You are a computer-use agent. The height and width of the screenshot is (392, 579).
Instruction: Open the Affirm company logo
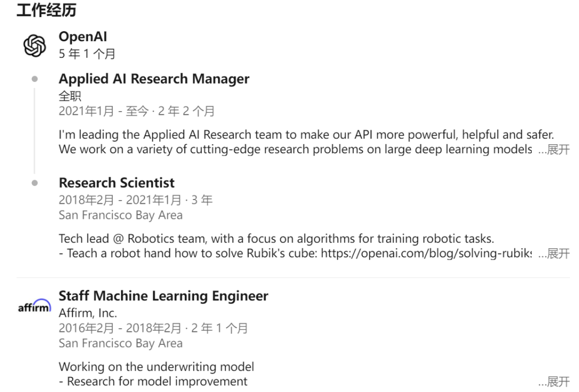(x=34, y=306)
